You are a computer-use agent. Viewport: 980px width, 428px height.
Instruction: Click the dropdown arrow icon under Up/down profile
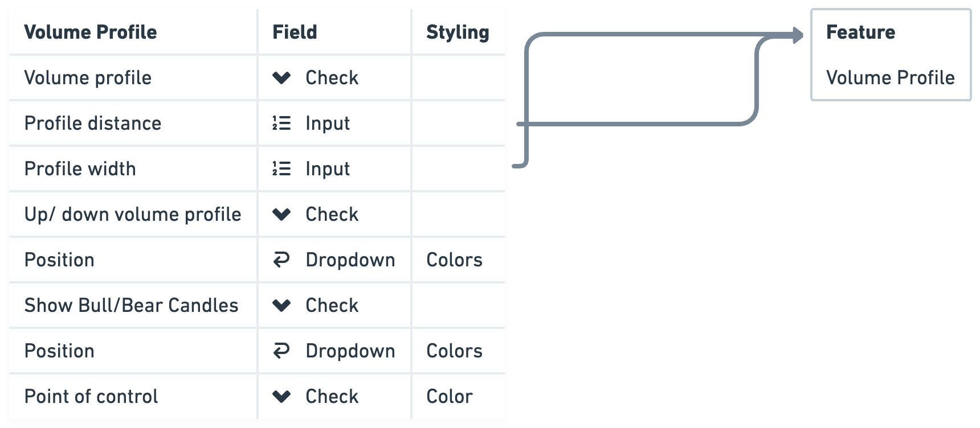pos(281,260)
